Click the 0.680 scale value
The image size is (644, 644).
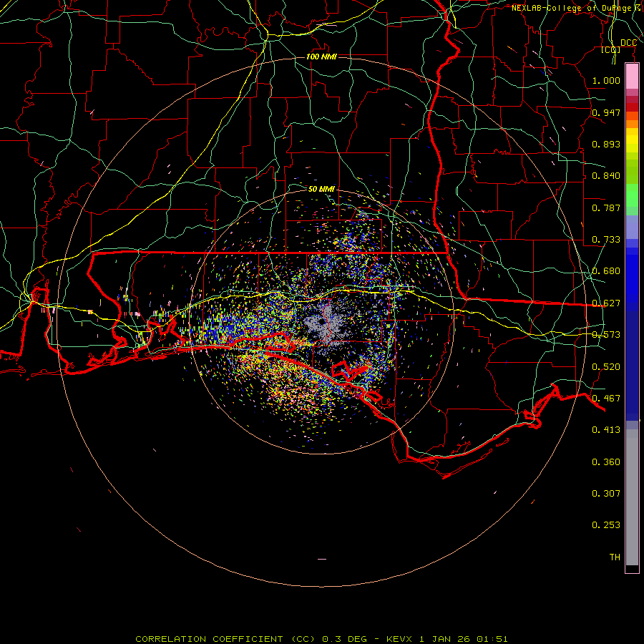(x=606, y=271)
